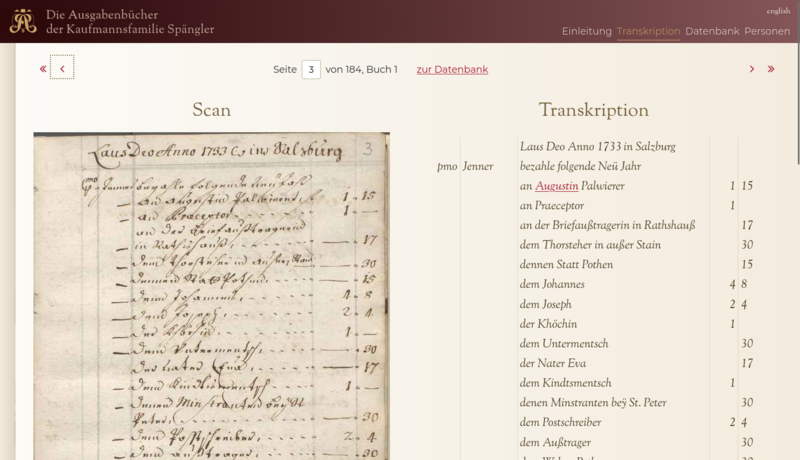Open the Personen navigation item
800x460 pixels.
tap(766, 31)
